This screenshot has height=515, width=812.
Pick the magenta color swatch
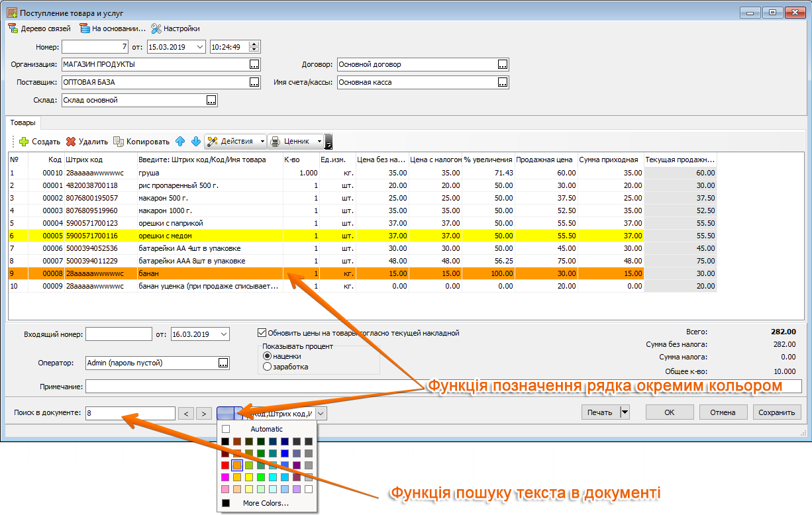(225, 477)
